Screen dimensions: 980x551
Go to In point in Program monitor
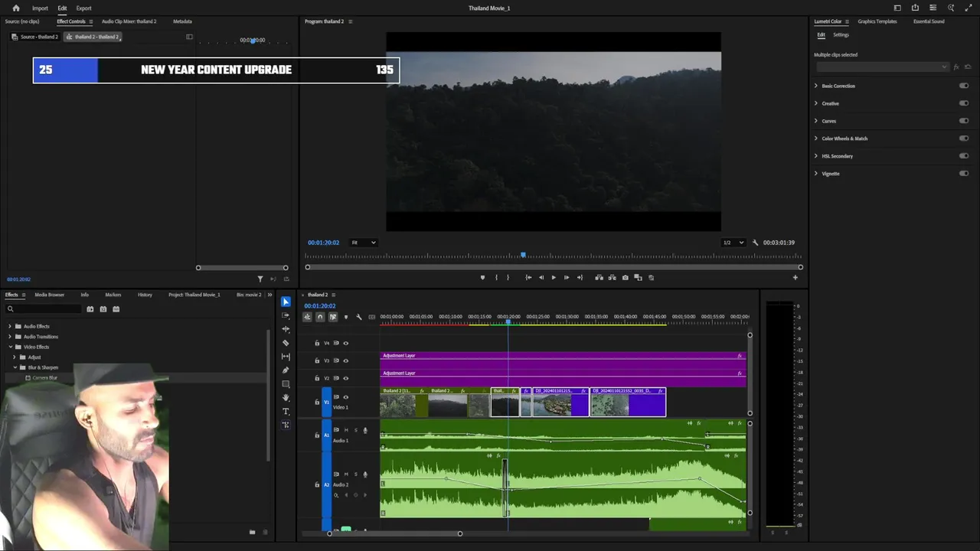tap(528, 278)
